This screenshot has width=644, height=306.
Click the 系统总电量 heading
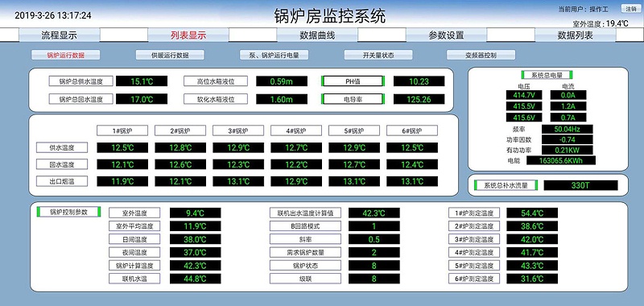547,75
